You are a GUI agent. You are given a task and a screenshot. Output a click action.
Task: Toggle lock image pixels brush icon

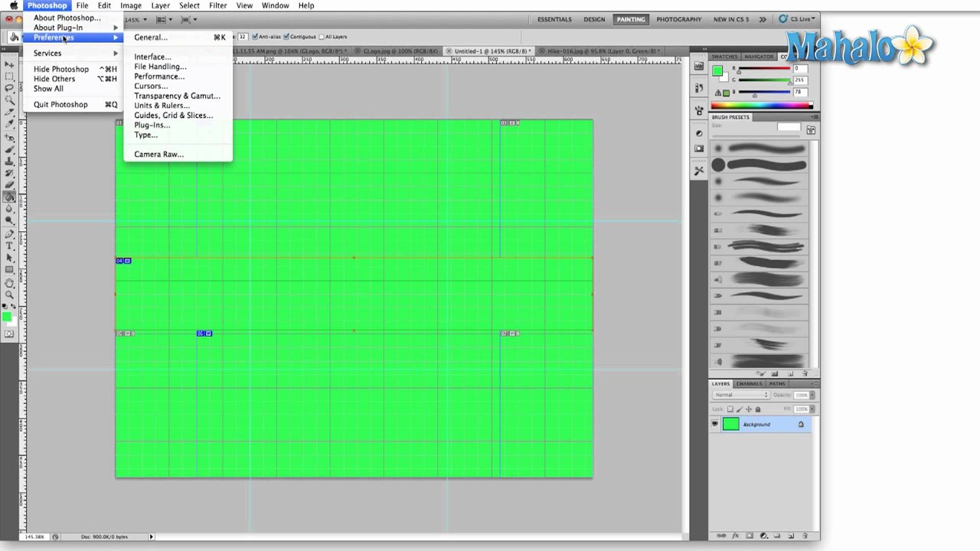pos(740,409)
